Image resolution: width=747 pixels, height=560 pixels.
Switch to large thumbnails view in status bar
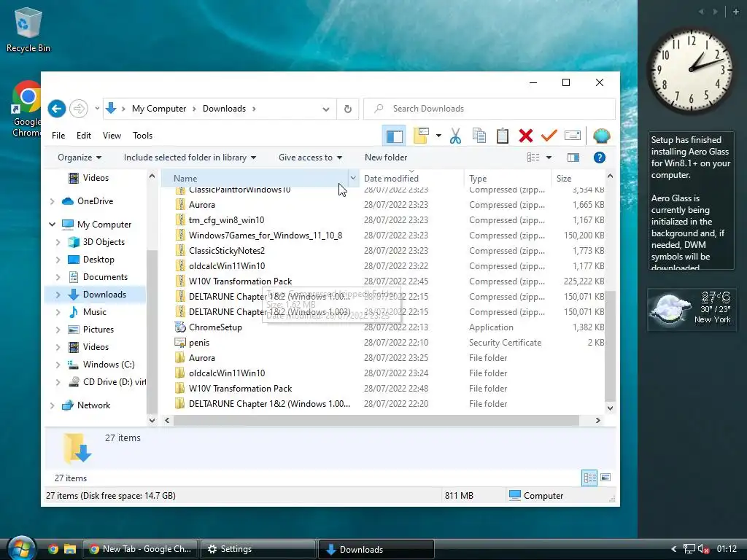click(605, 478)
